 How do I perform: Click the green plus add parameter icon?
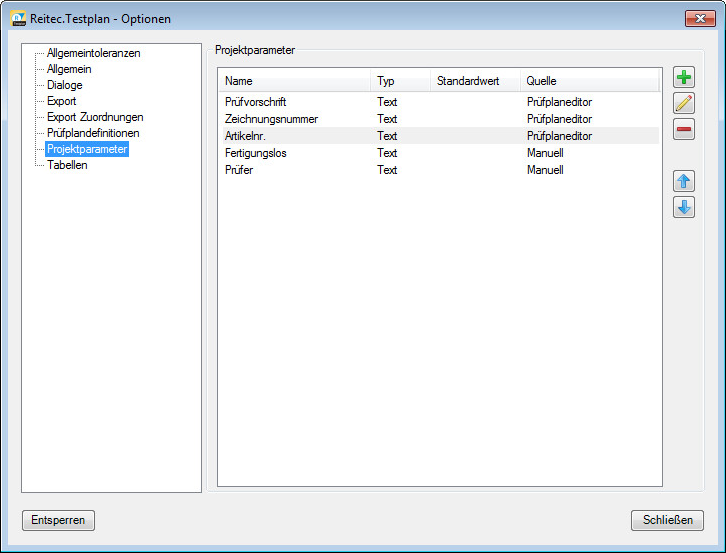pyautogui.click(x=684, y=78)
